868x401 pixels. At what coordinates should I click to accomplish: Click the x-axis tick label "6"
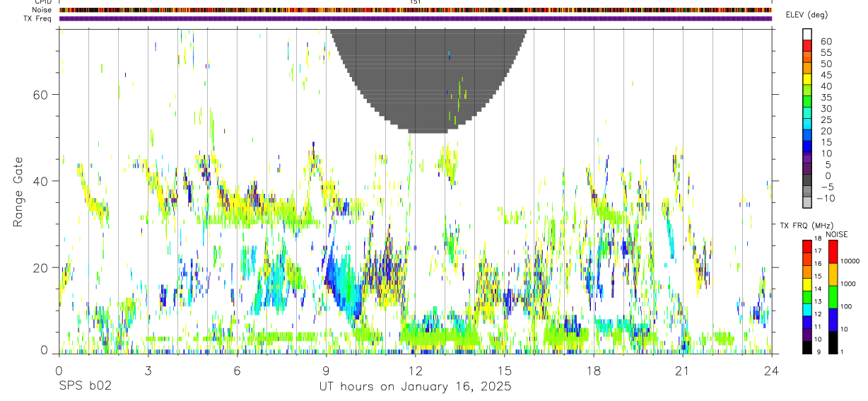[237, 371]
